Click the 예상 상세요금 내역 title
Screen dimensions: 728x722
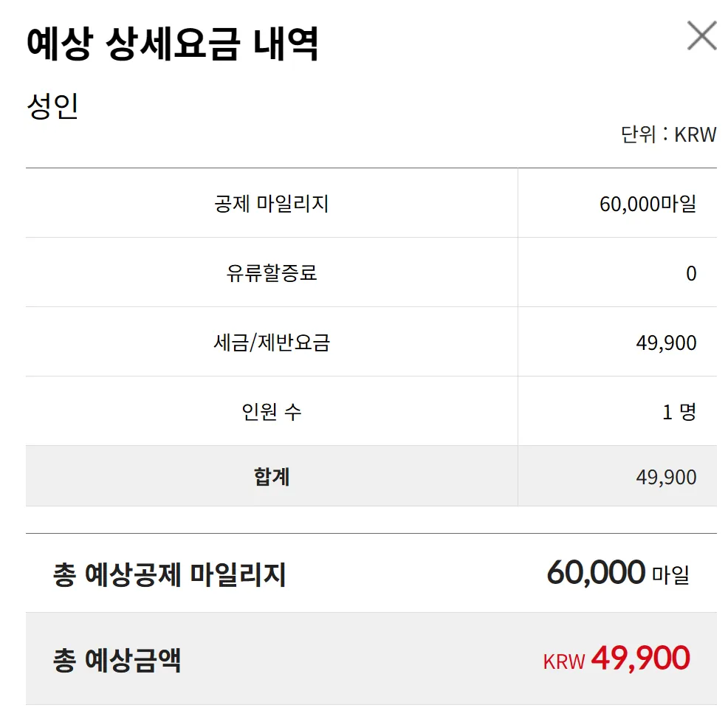[173, 44]
